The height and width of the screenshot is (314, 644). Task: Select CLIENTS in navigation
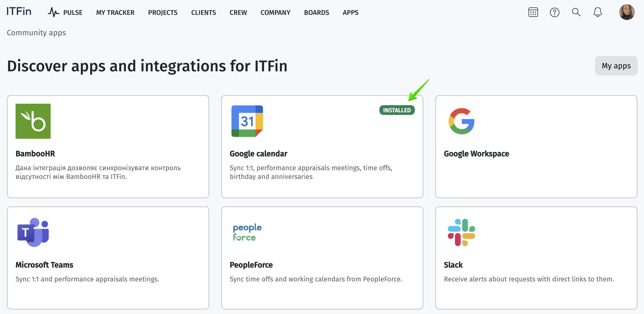coord(203,12)
